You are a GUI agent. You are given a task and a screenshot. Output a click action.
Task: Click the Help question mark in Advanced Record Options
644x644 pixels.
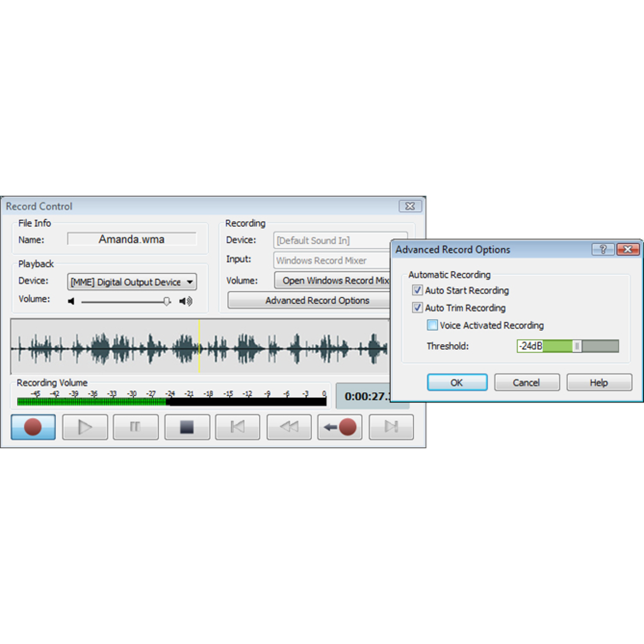point(603,249)
